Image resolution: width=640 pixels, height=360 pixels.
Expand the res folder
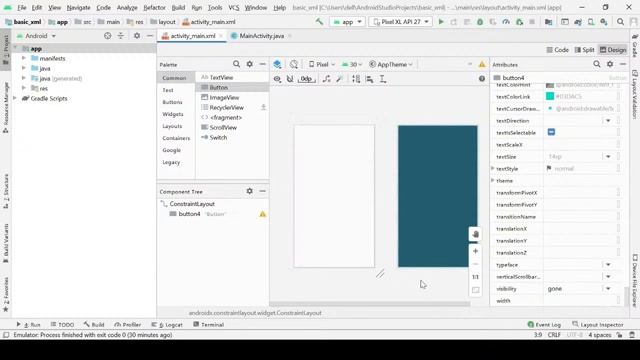tap(24, 88)
